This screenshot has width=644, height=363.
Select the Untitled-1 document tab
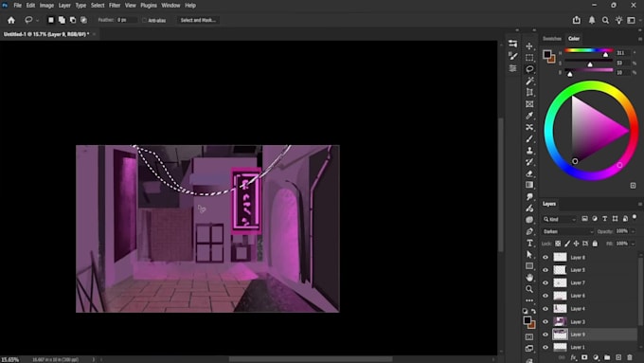[x=46, y=34]
